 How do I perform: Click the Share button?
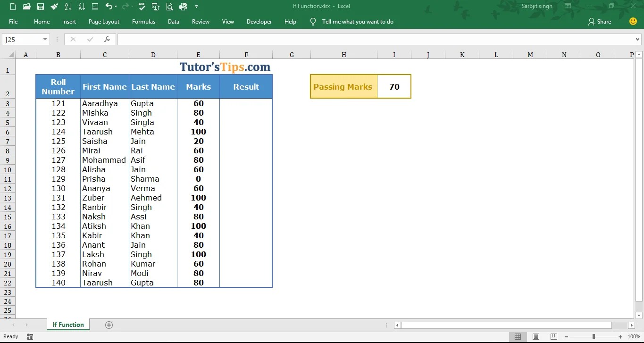coord(600,21)
